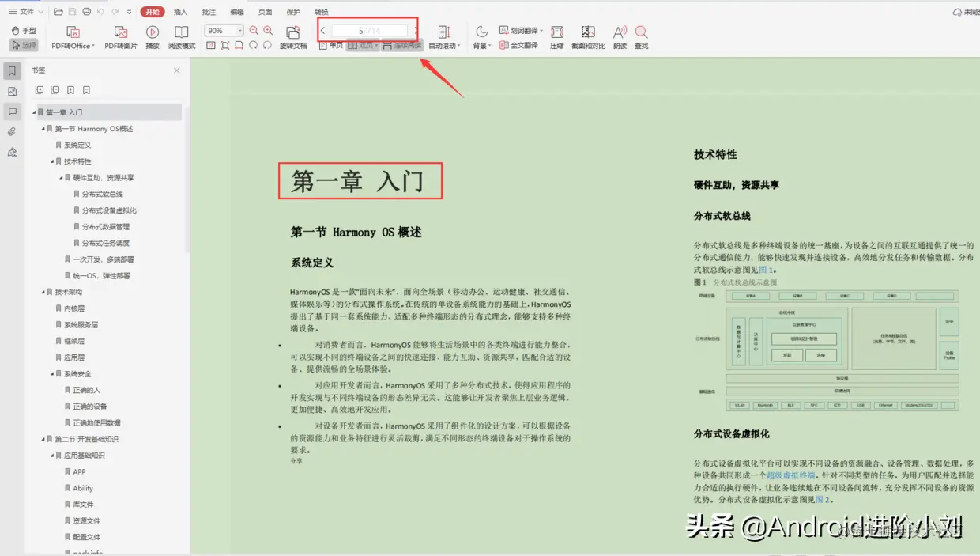Switch to the 保护 tab
The height and width of the screenshot is (556, 980).
[293, 12]
